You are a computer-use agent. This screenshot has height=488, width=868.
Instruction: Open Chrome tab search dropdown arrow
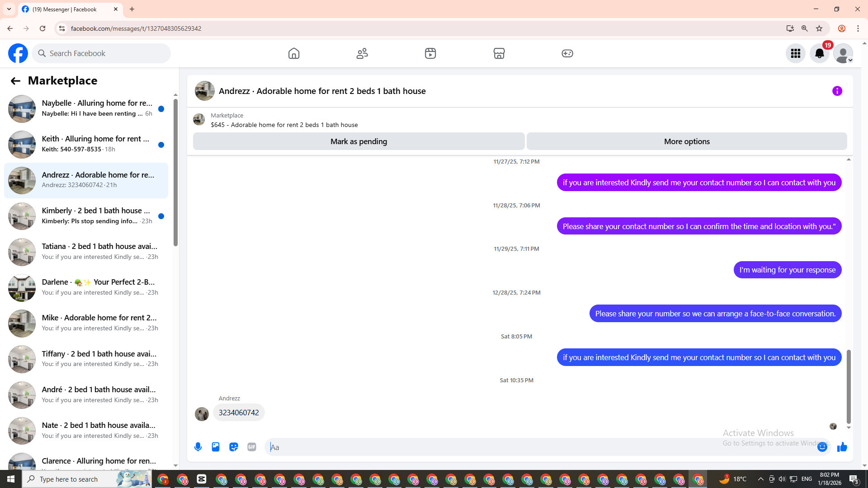pos(9,9)
